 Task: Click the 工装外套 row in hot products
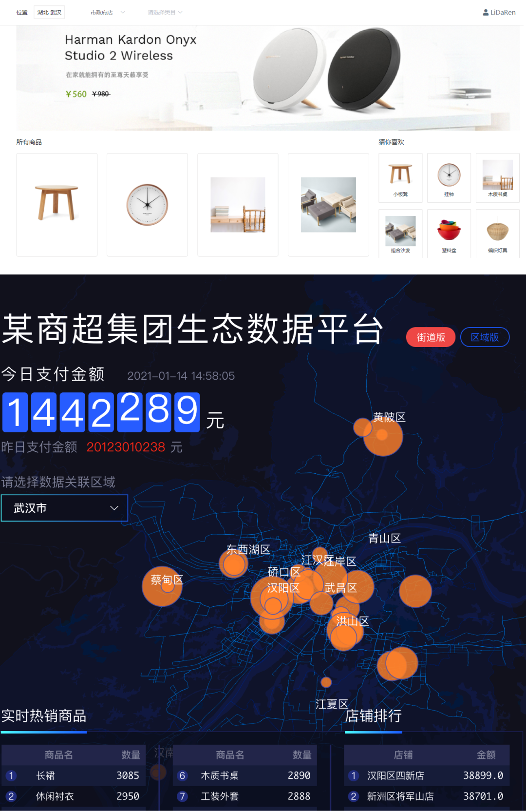[x=245, y=796]
